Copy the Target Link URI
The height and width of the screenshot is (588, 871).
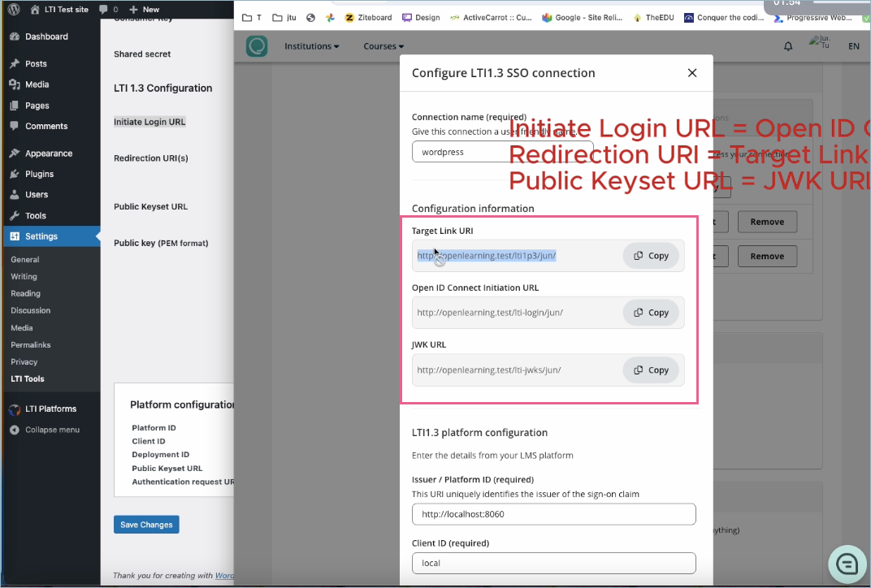coord(651,255)
